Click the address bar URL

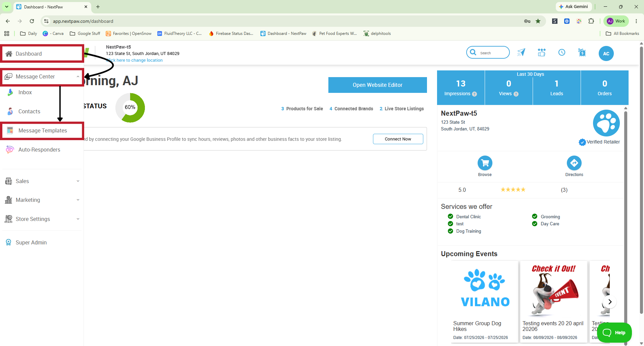(83, 21)
